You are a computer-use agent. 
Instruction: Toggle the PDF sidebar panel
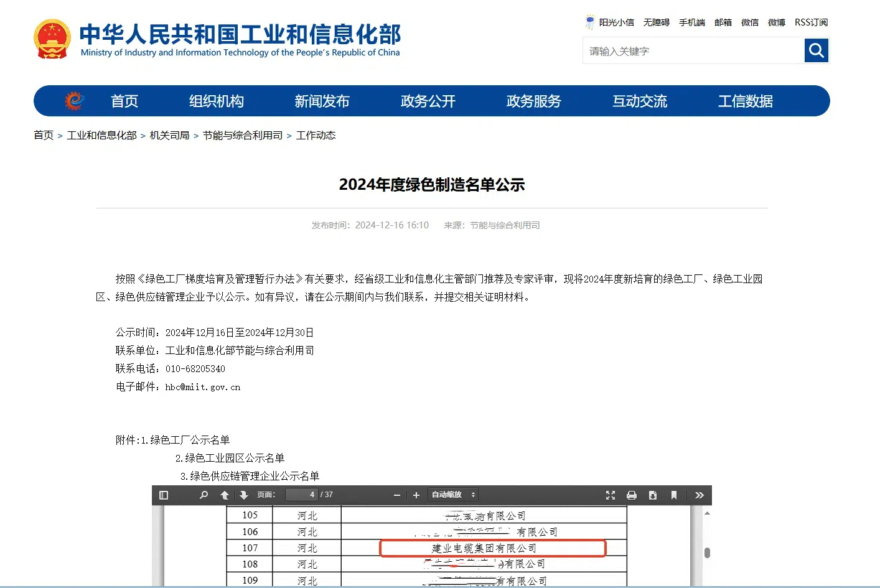point(164,495)
